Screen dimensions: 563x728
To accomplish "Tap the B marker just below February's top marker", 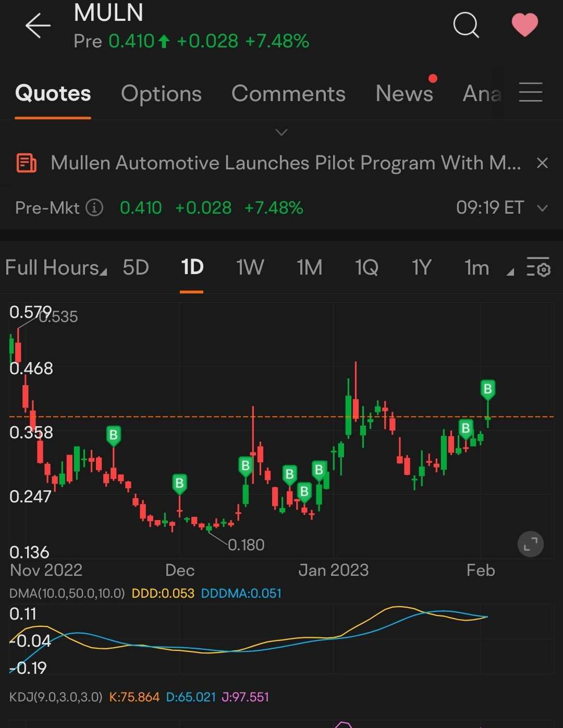I will coord(466,429).
